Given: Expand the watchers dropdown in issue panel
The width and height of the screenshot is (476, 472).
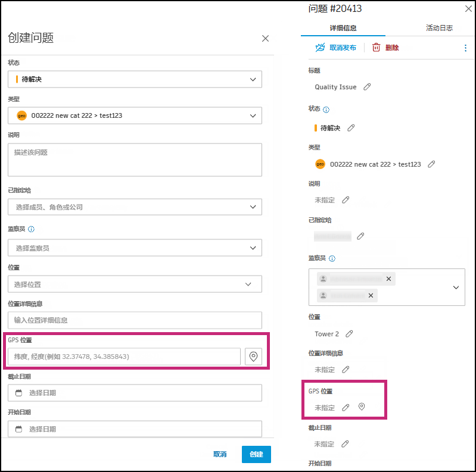Looking at the screenshot, I should pyautogui.click(x=456, y=287).
